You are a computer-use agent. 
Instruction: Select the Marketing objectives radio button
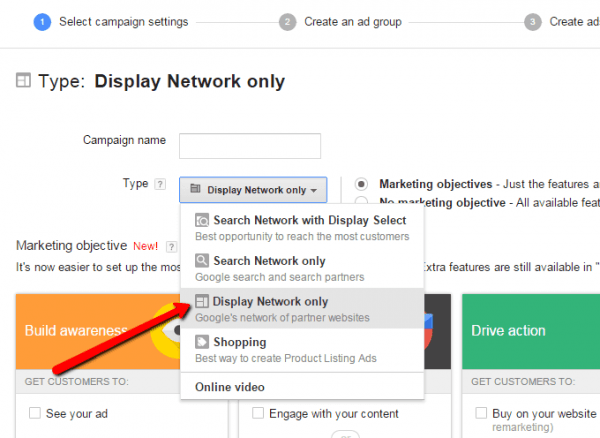coord(361,184)
